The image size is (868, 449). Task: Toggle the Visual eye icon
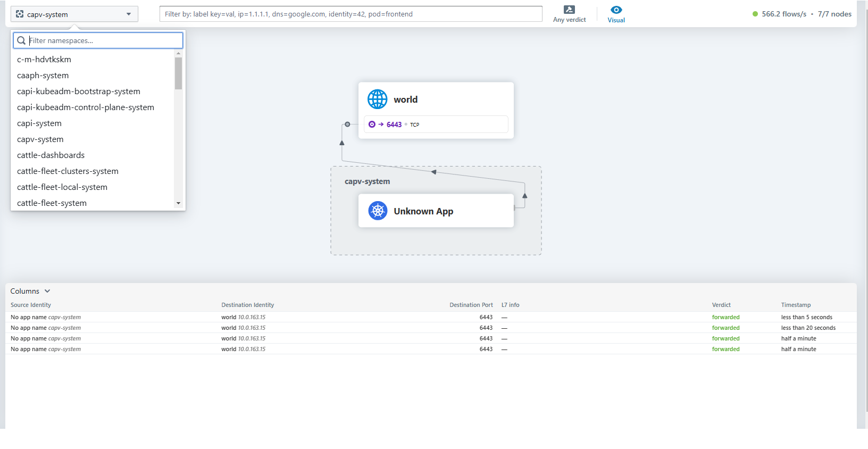point(616,10)
